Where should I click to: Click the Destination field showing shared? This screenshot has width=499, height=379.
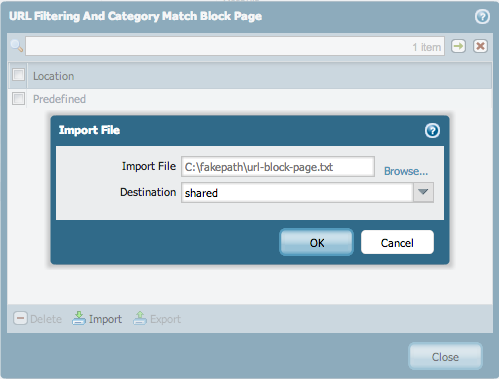click(297, 192)
